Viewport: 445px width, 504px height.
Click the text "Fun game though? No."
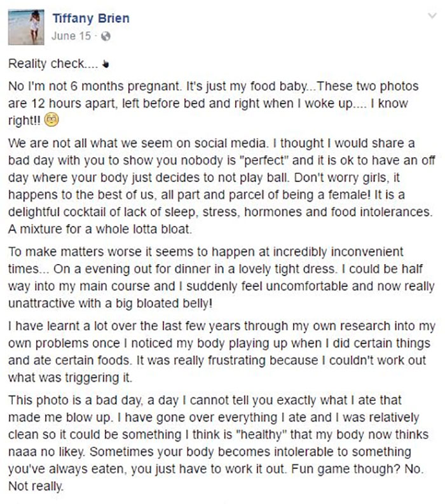[x=357, y=469]
